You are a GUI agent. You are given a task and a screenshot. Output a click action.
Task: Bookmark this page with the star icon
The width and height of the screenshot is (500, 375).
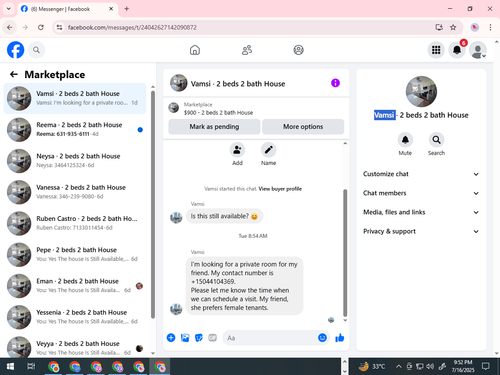tap(453, 27)
